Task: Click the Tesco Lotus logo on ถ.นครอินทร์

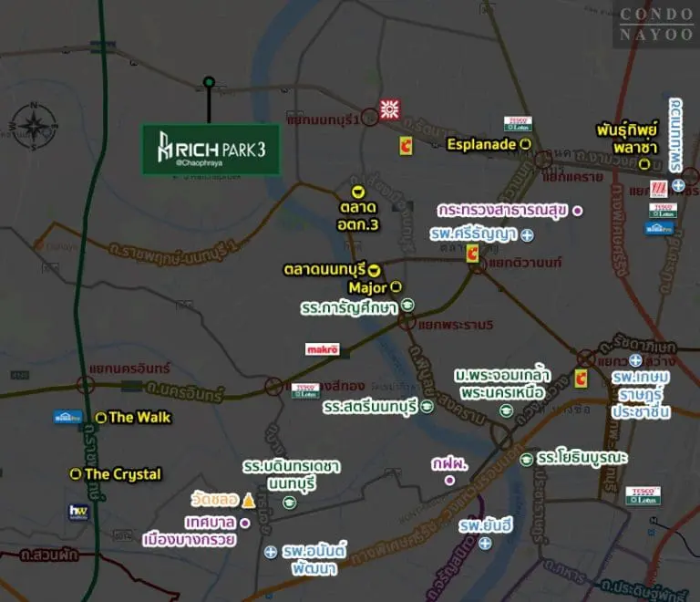Action: pyautogui.click(x=305, y=390)
